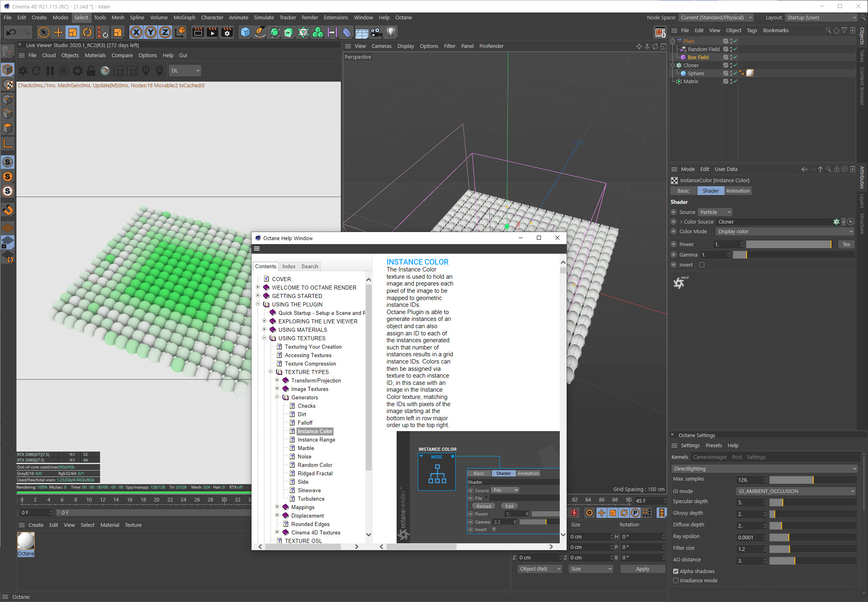Enable the Invert checkbox in Shader
The image size is (868, 602).
pyautogui.click(x=702, y=265)
